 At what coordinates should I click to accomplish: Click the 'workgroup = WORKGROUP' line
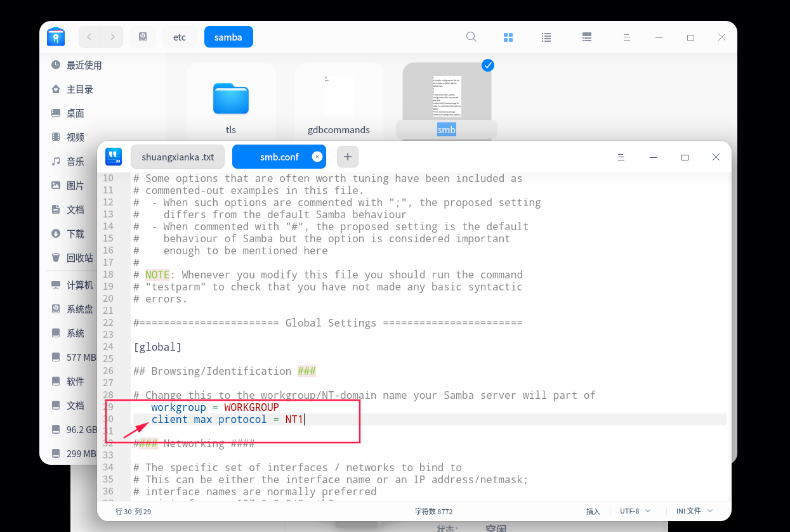click(215, 407)
